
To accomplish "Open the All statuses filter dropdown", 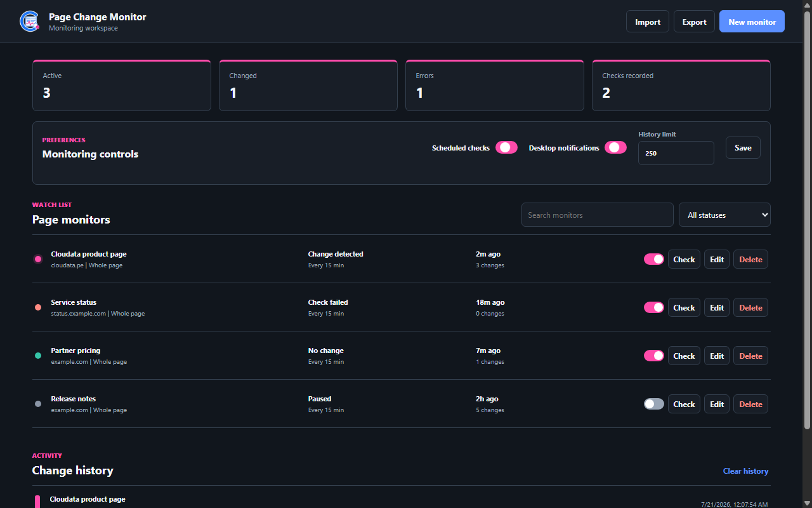I will [724, 215].
